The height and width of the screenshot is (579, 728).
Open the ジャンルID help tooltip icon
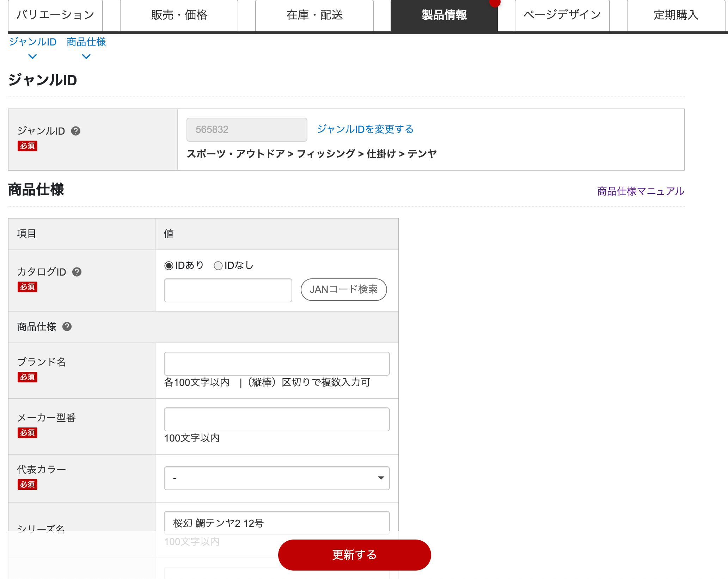(75, 131)
